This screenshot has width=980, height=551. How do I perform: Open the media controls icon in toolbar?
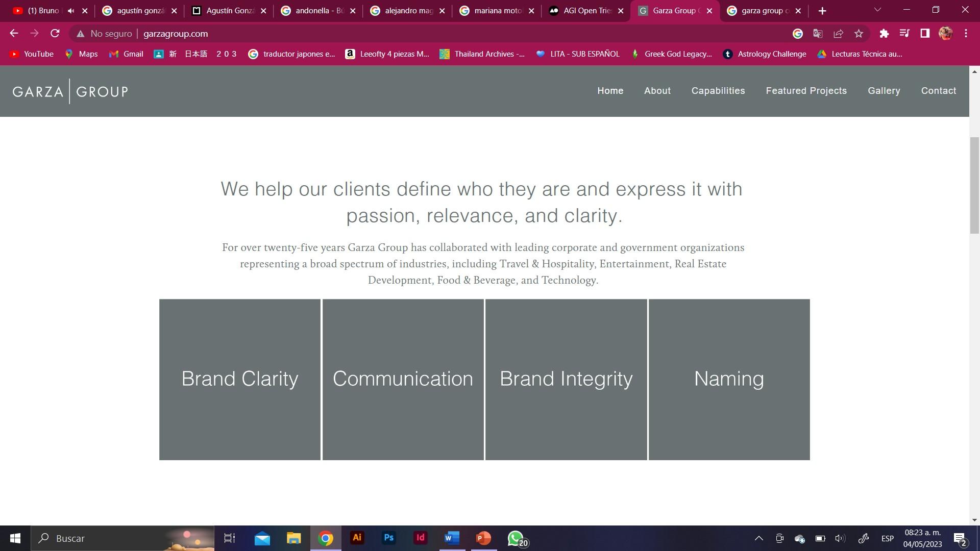(x=904, y=34)
